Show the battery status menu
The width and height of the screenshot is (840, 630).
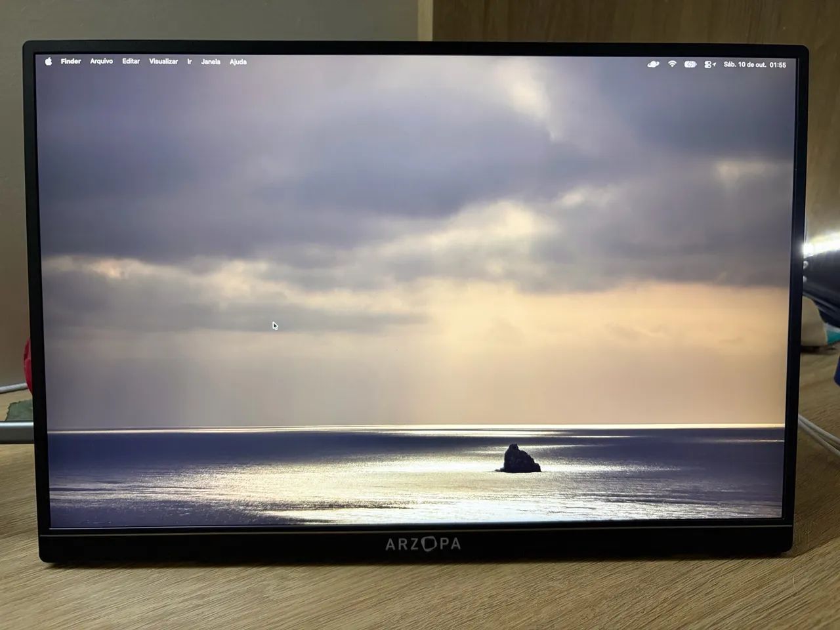point(690,64)
